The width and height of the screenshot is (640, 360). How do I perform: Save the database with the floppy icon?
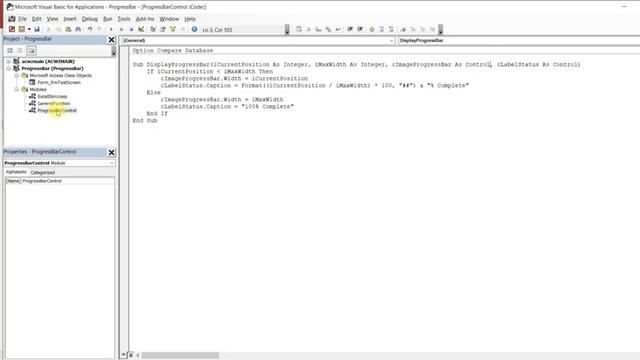[x=37, y=29]
